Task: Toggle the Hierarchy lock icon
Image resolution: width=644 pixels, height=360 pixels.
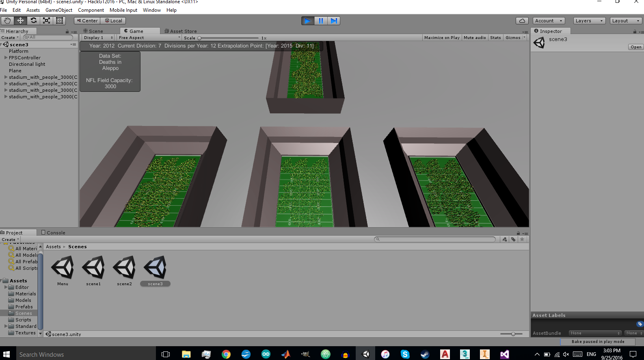Action: tap(67, 31)
